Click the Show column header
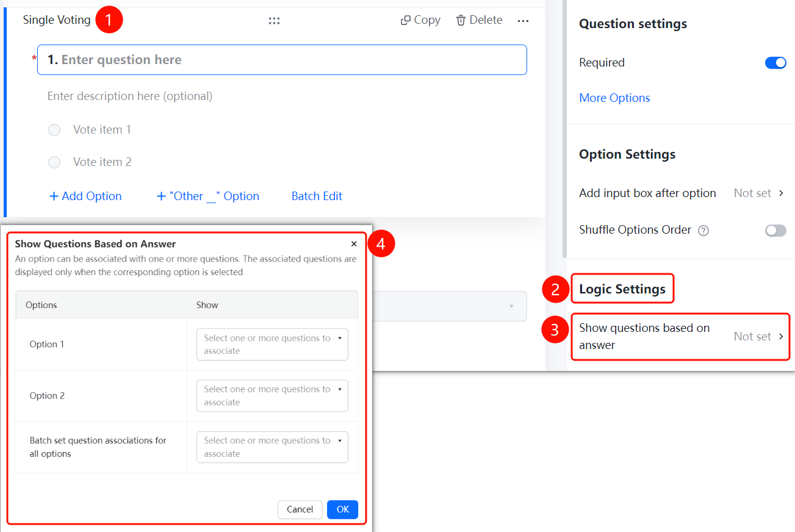Viewport: 795px width, 532px height. (x=272, y=305)
